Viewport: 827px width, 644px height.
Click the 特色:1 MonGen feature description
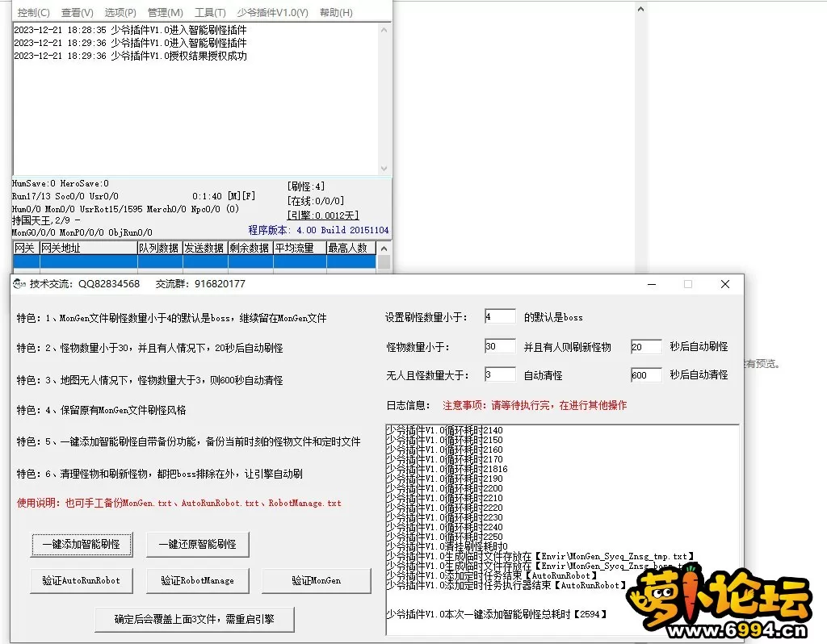(x=171, y=318)
